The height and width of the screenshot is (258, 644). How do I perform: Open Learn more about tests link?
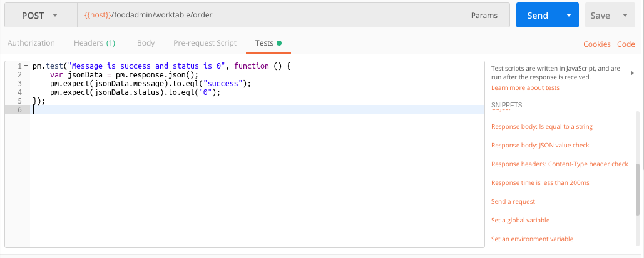pos(525,88)
